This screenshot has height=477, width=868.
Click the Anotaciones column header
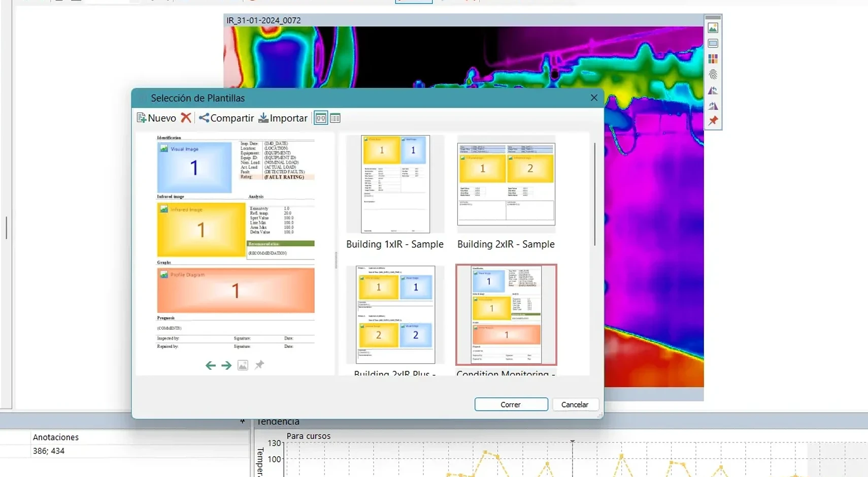click(56, 437)
